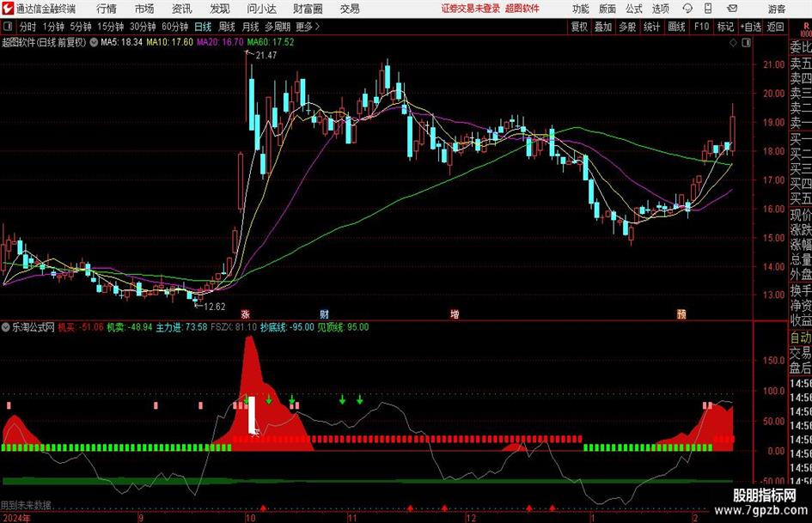Click the 统计 button

pyautogui.click(x=651, y=27)
